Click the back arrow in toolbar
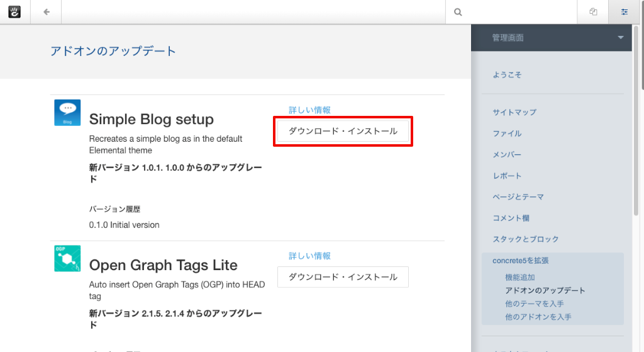 [47, 12]
